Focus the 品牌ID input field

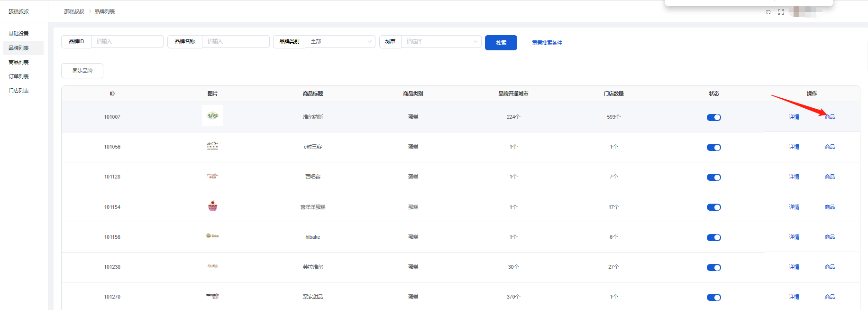tap(127, 42)
